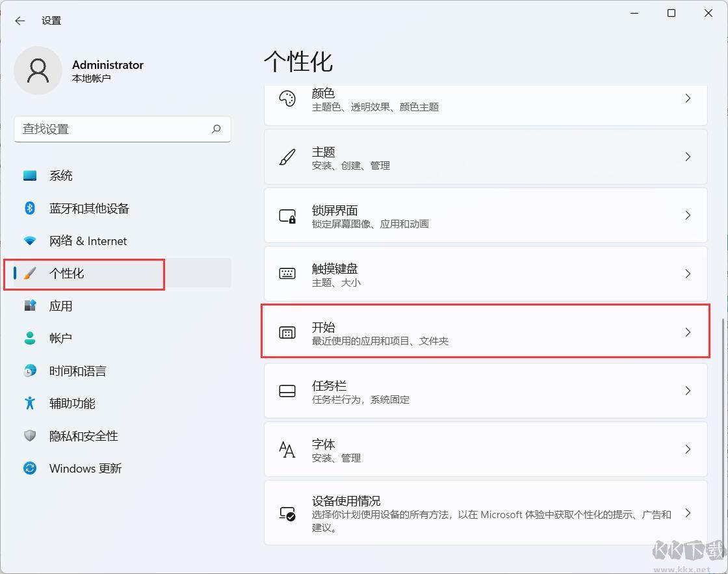
Task: Expand the 字体 settings chevron
Action: (x=688, y=449)
